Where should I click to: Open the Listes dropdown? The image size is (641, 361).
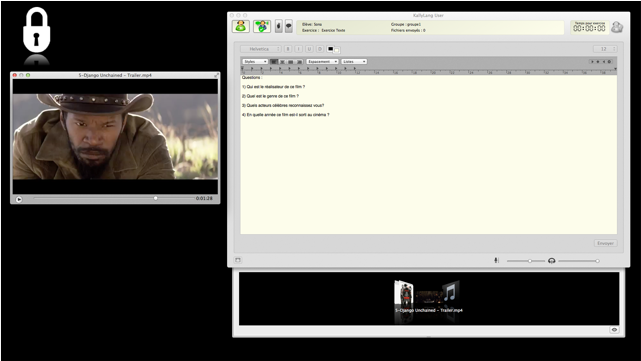pos(354,62)
